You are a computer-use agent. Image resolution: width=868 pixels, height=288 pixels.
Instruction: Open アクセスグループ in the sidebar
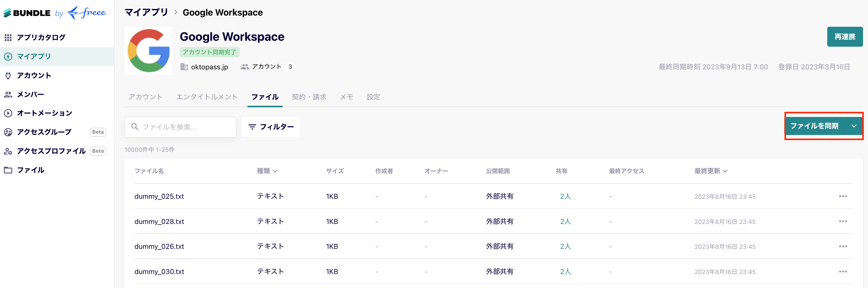coord(44,132)
